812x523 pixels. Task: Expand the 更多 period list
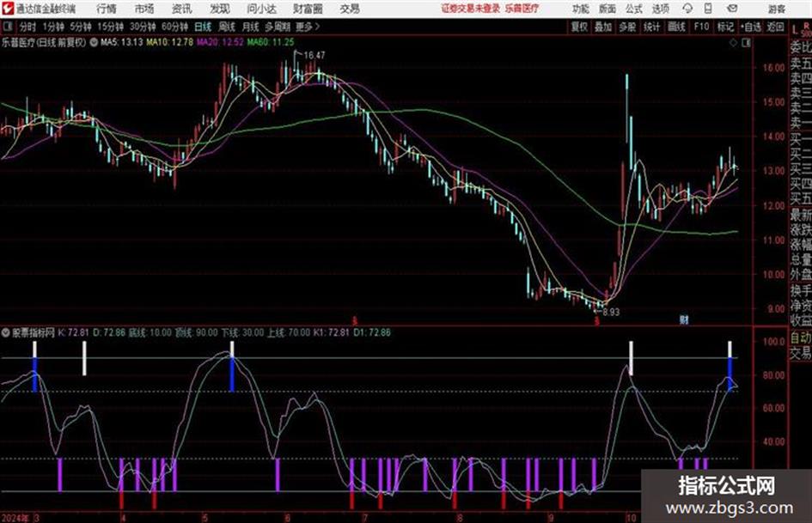(x=308, y=27)
